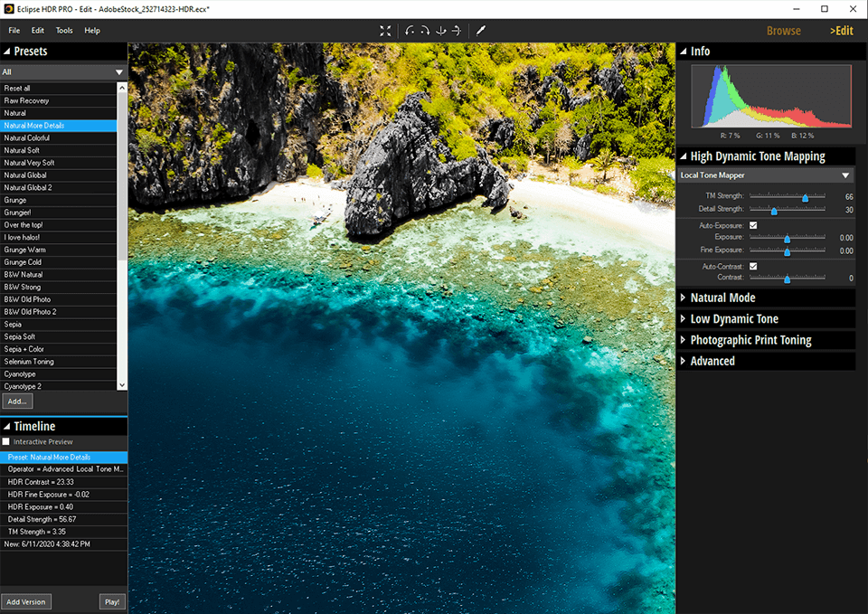Flip the image vertically
The height and width of the screenshot is (614, 868).
pyautogui.click(x=441, y=31)
